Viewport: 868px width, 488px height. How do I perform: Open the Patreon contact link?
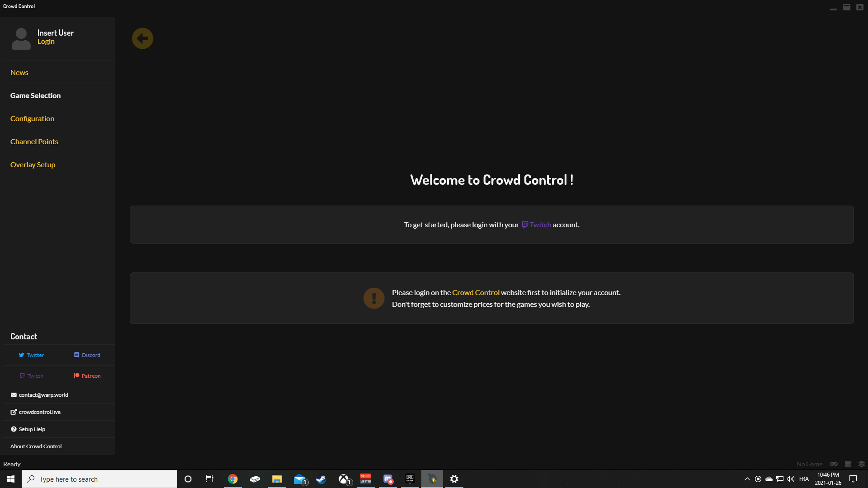87,376
